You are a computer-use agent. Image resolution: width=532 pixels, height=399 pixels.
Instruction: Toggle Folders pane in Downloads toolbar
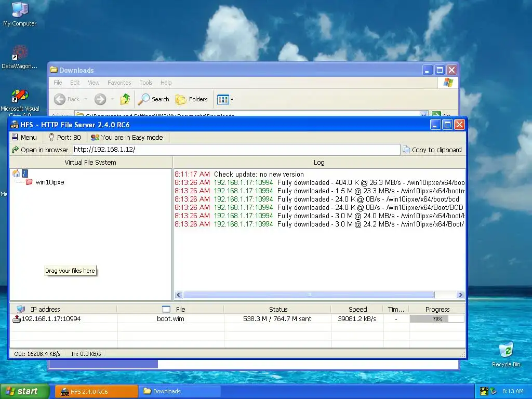[192, 99]
